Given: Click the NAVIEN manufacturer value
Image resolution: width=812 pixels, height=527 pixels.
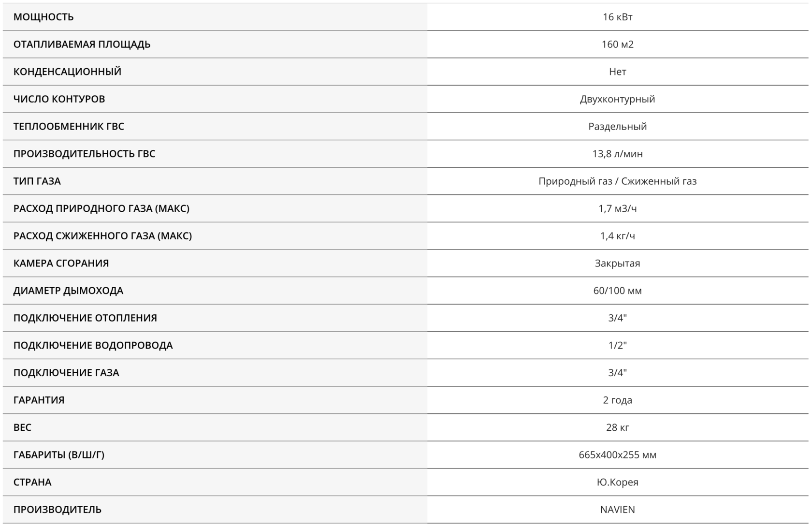Looking at the screenshot, I should point(617,510).
